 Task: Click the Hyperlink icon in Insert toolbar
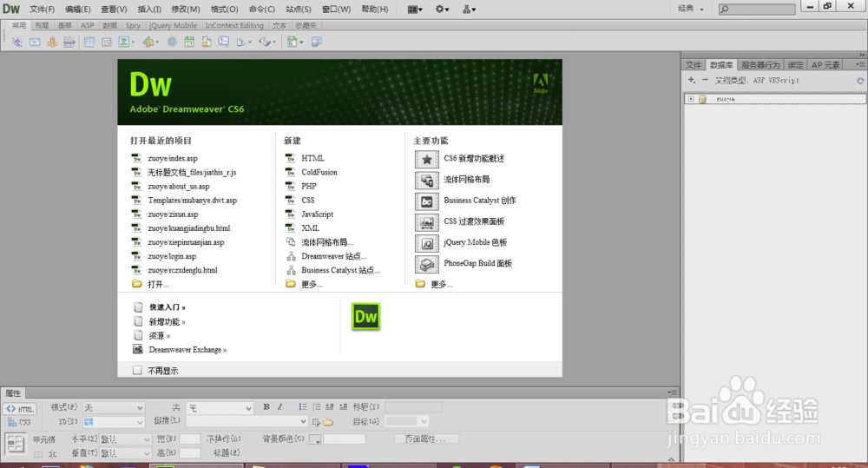[x=17, y=42]
